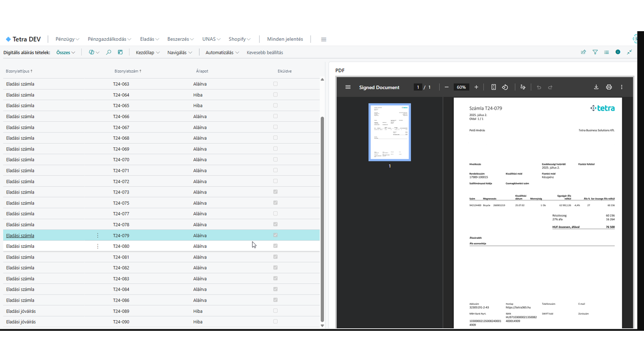Open the Copilot icon dropdown
Screen dimensions: 644x362
[94, 52]
